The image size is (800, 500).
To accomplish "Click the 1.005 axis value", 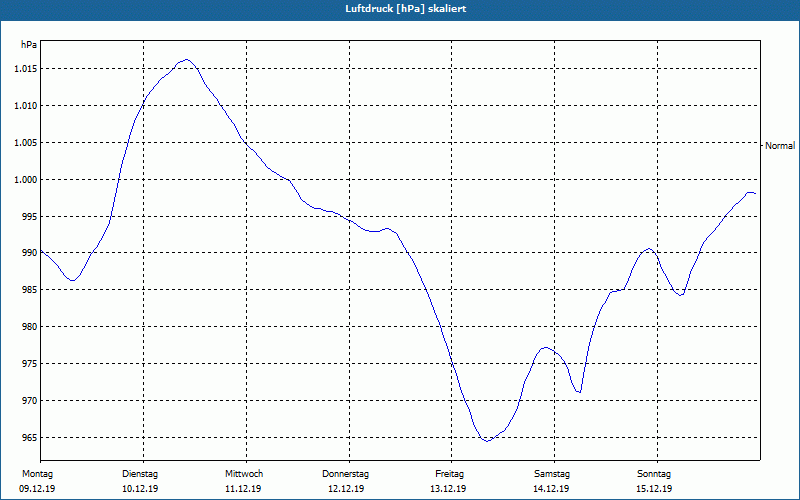I will (26, 143).
